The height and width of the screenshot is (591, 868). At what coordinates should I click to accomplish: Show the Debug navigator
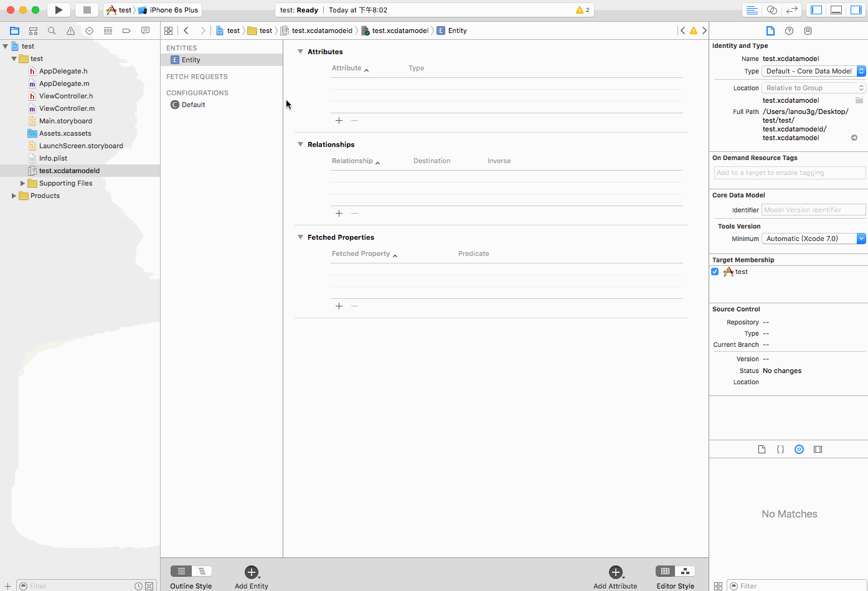click(x=108, y=31)
